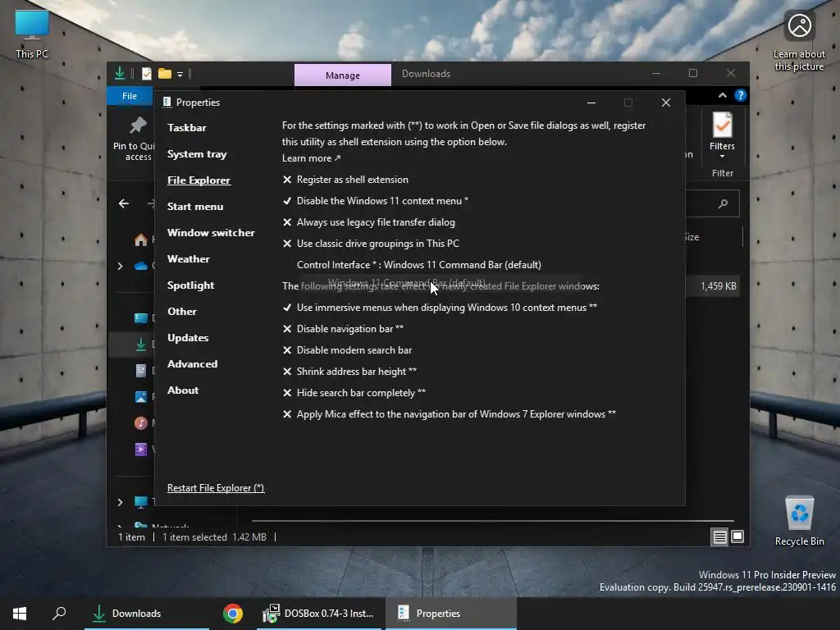Viewport: 840px width, 630px height.
Task: Click Learn about this picture icon
Action: pyautogui.click(x=799, y=42)
